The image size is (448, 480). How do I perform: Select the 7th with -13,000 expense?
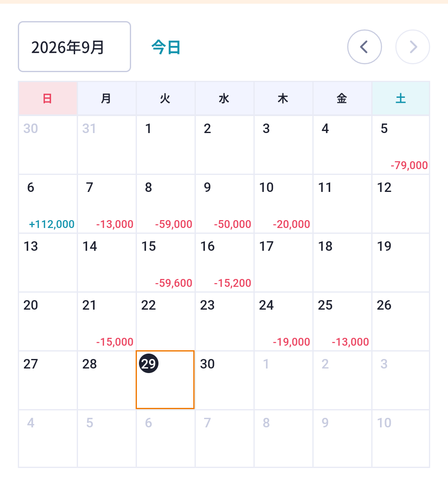[x=107, y=204]
